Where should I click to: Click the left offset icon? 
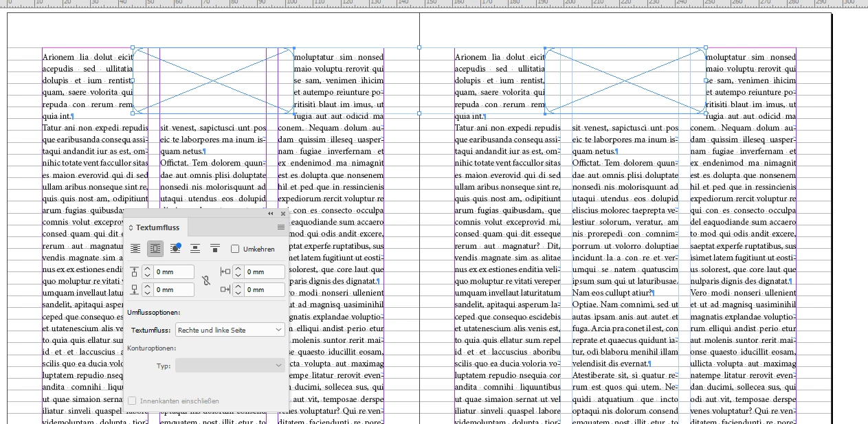[225, 272]
